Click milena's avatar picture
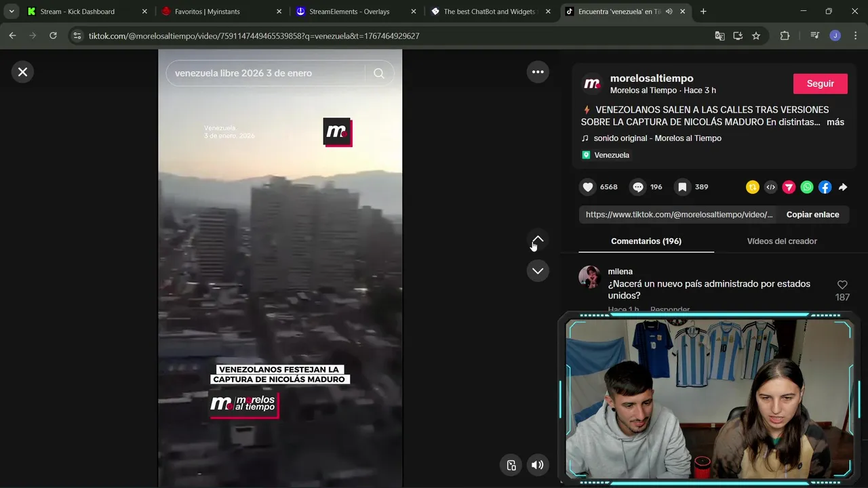Viewport: 868px width, 488px height. click(x=589, y=277)
